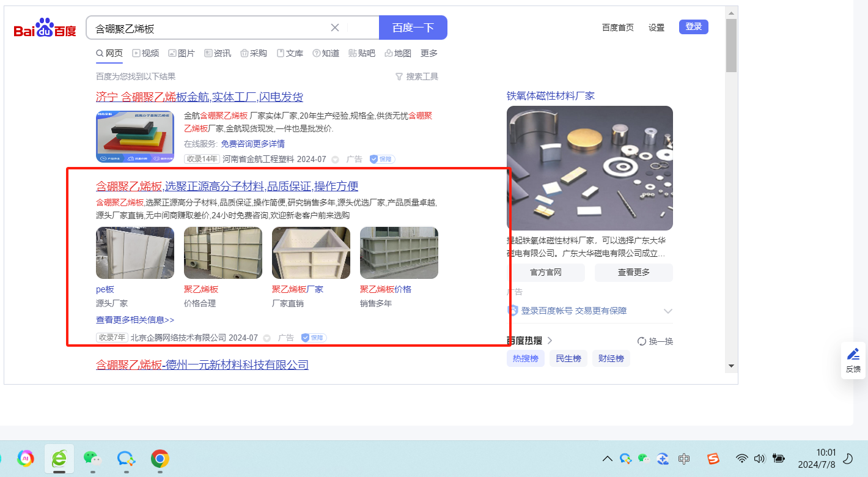Click the 聚乙烯板厂家 link
This screenshot has height=477, width=868.
[x=298, y=289]
